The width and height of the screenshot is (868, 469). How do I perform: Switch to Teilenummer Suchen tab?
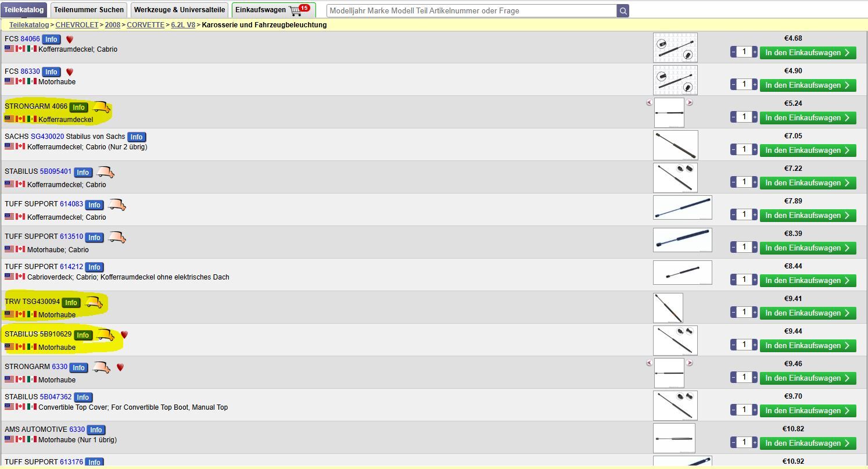[89, 10]
